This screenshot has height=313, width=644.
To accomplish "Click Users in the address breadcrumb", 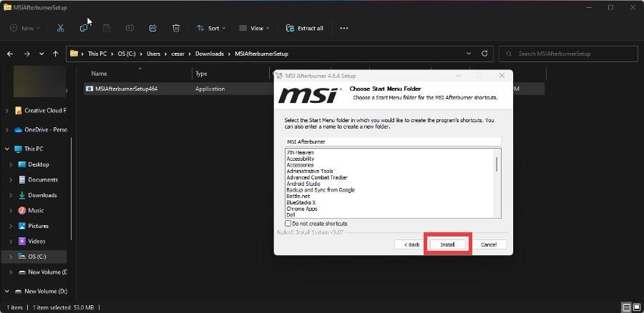I will click(x=154, y=54).
